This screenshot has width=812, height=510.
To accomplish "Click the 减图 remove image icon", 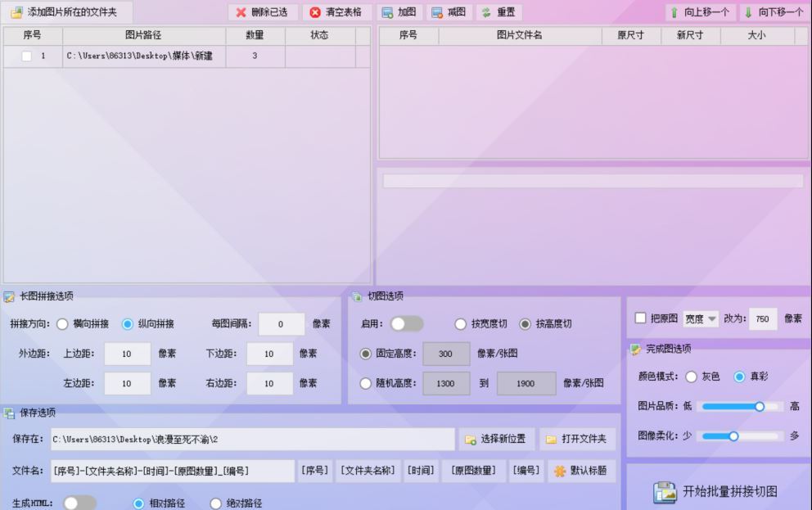I will pos(437,12).
